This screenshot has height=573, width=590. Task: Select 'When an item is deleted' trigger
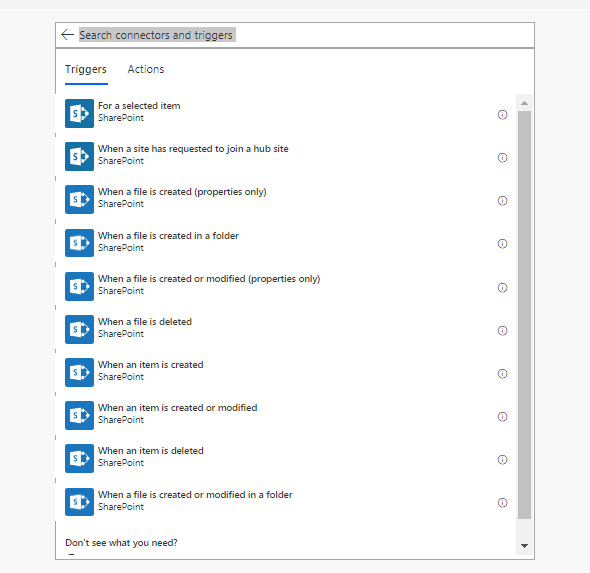(x=286, y=458)
